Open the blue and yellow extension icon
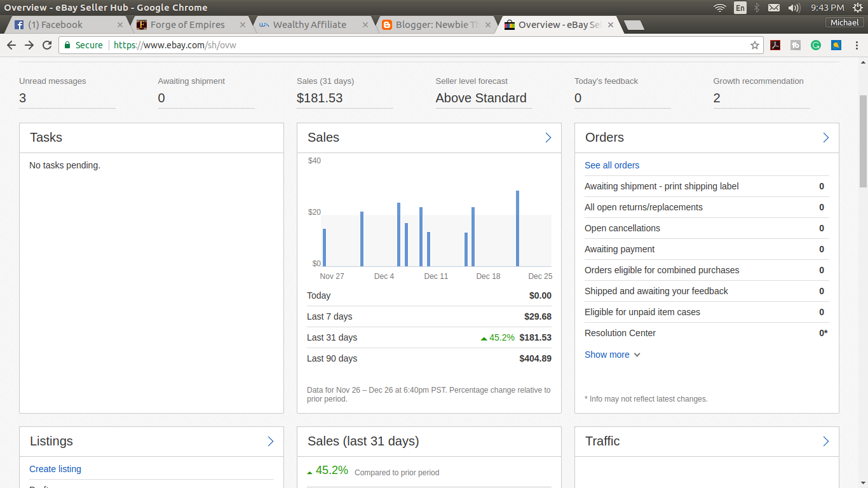The width and height of the screenshot is (868, 488). coord(837,45)
